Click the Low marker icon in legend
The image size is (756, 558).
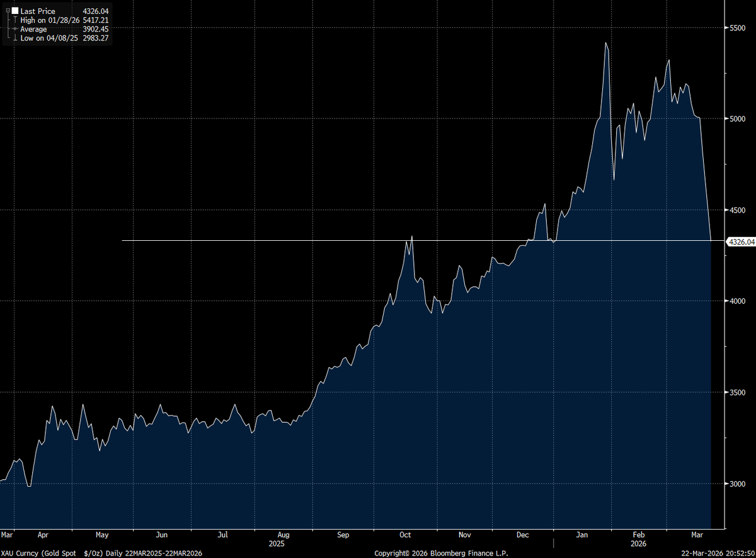point(14,38)
